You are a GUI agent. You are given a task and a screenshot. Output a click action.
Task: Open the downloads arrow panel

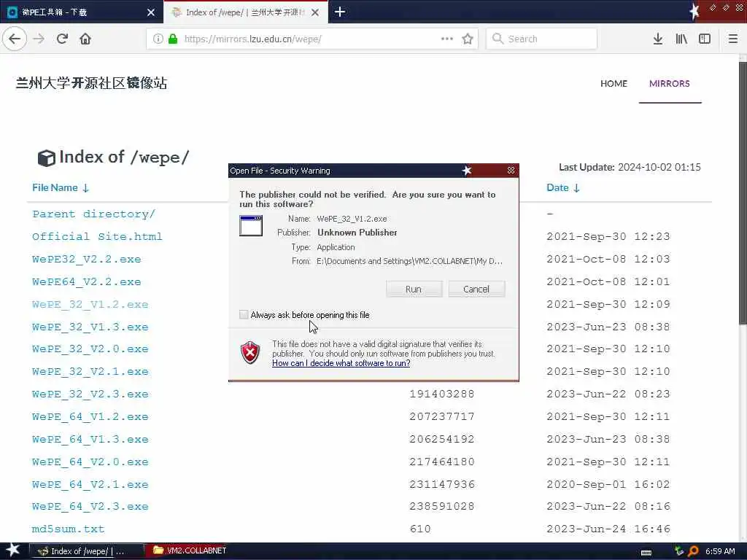[x=658, y=39]
